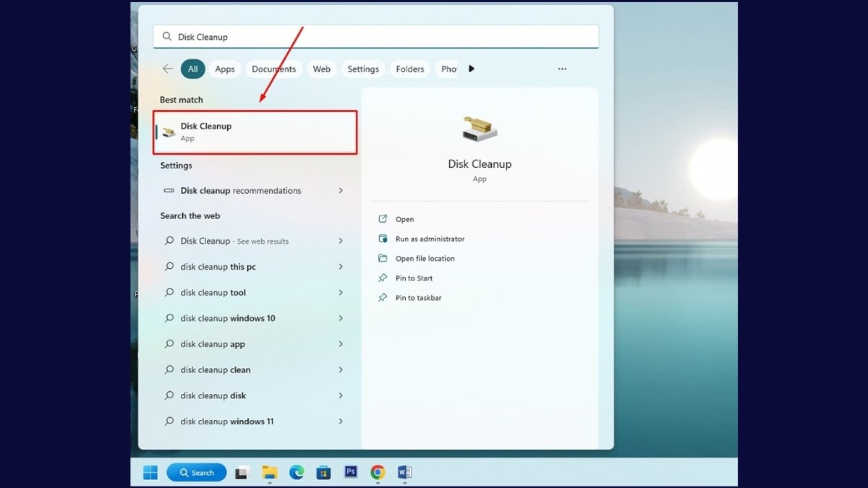Select the 'disk cleanup app' suggestion
868x488 pixels.
(x=254, y=344)
